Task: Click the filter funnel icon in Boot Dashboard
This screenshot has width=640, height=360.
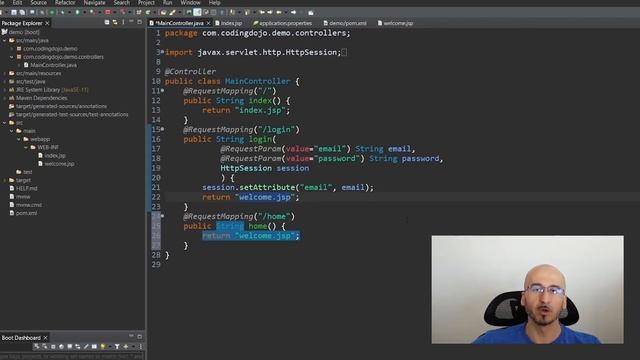Action: [x=117, y=347]
